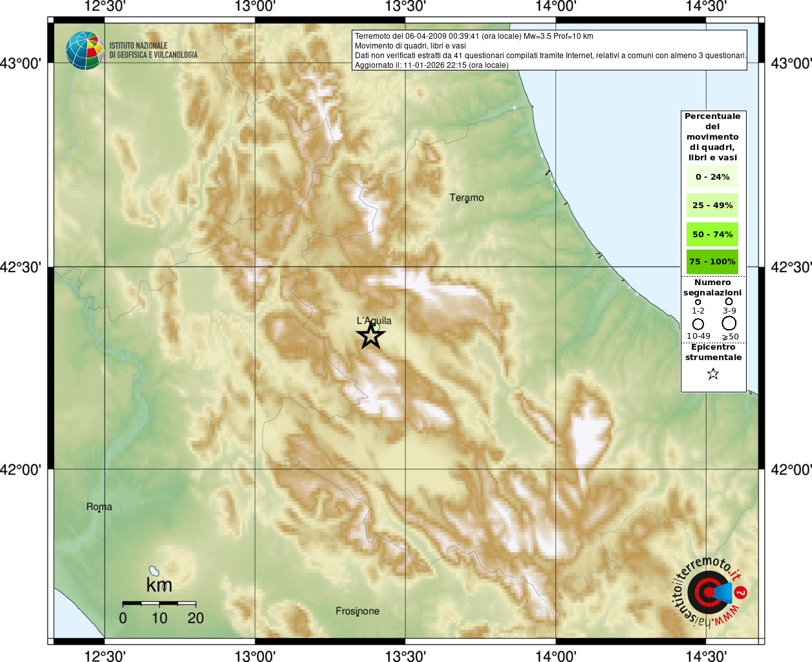Click the Frosinone city label
Image resolution: width=812 pixels, height=662 pixels.
click(x=358, y=611)
